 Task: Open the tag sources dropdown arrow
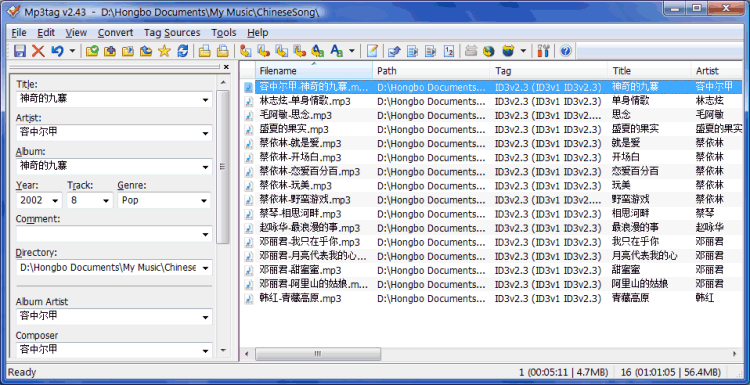523,51
